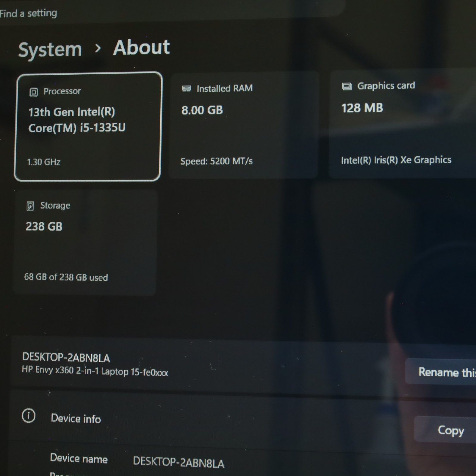The width and height of the screenshot is (476, 476).
Task: Click the 13th Gen Intel Core i5-1335U text
Action: [x=77, y=120]
